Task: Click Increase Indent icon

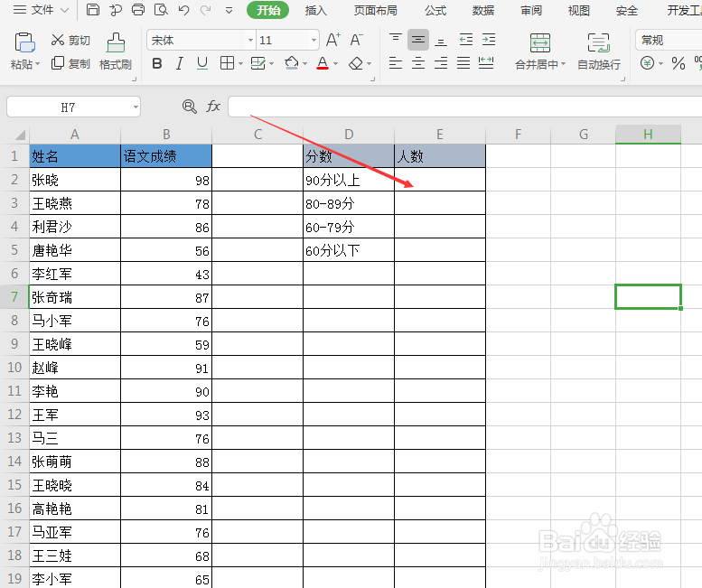Action: pyautogui.click(x=489, y=40)
